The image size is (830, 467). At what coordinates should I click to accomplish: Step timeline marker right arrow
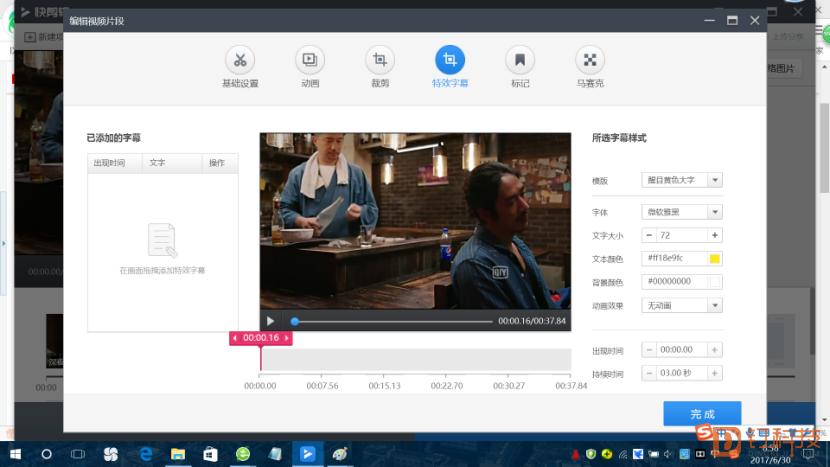coord(286,338)
